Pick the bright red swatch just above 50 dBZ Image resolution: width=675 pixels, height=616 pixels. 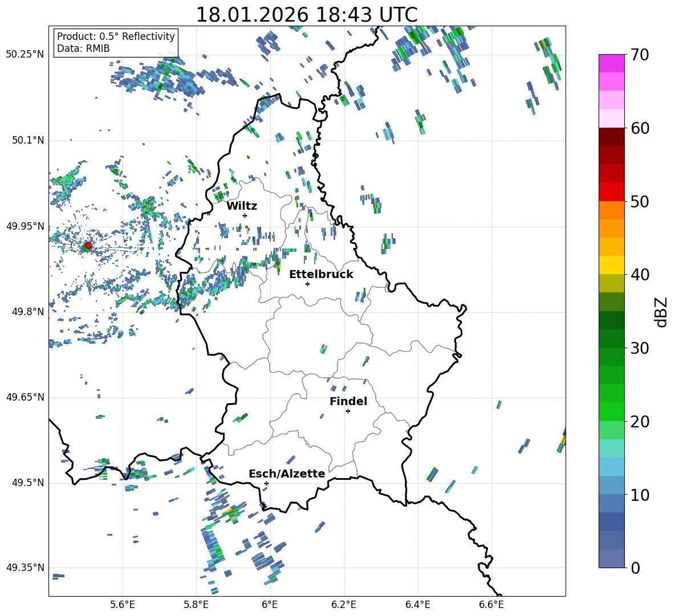(611, 191)
